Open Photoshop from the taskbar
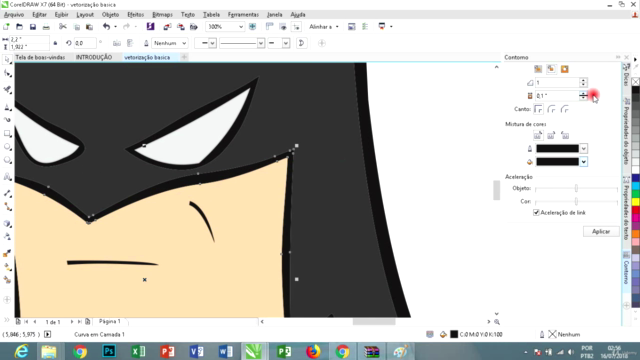 click(109, 351)
